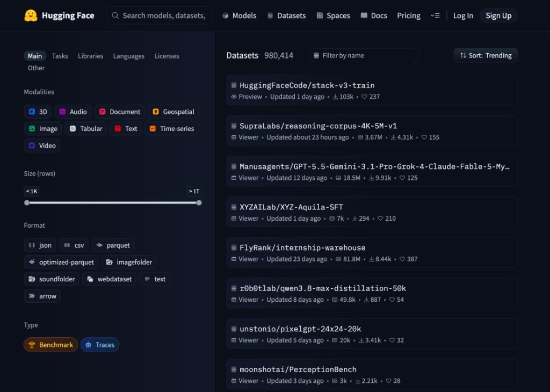Open HuggingFaceCode/stack-v3-train dataset
This screenshot has width=550, height=392.
(x=372, y=90)
